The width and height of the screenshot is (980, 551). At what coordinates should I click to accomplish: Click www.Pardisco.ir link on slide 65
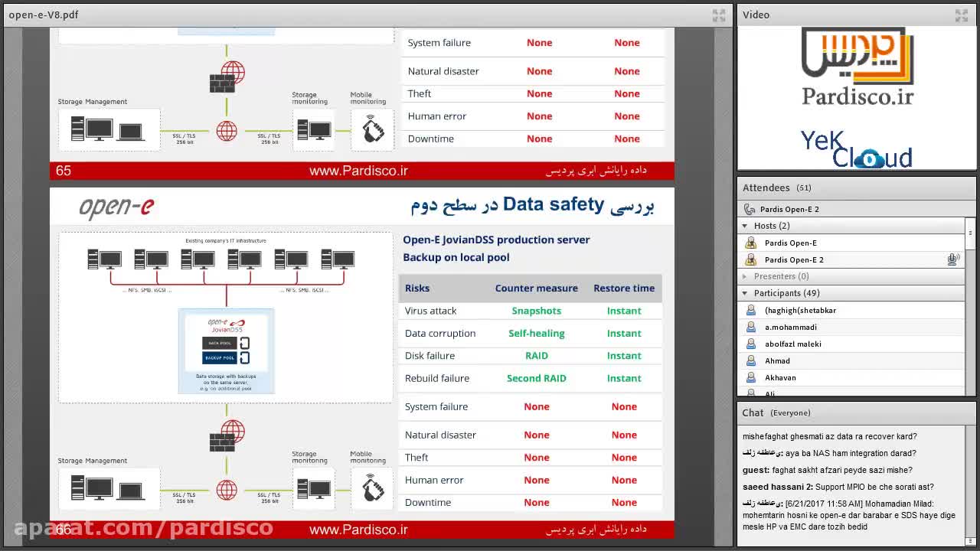358,171
